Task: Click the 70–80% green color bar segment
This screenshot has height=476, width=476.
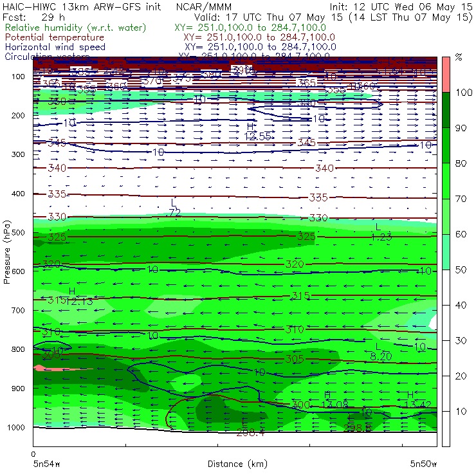Action: coord(446,181)
